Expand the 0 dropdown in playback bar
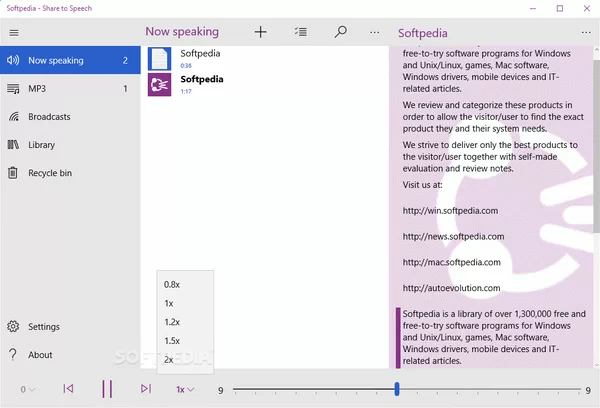The height and width of the screenshot is (408, 600). click(x=28, y=390)
